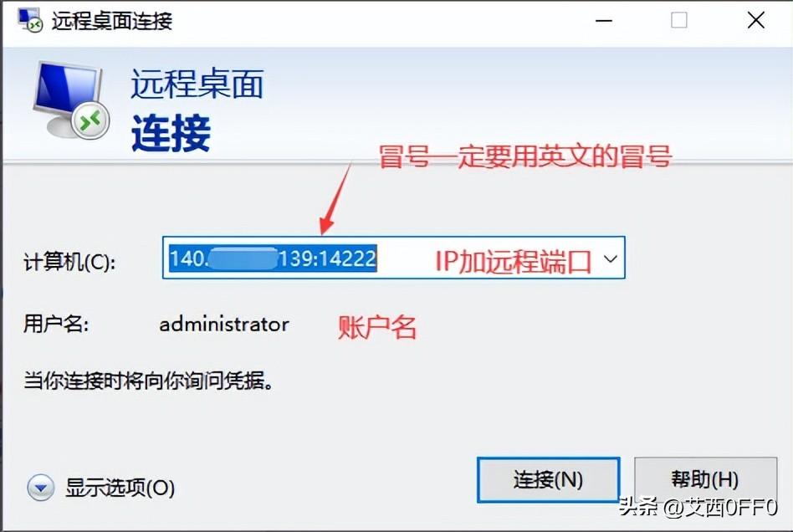This screenshot has height=532, width=793.
Task: Click the 头条 @艾西OFFO watermark
Action: pos(698,507)
